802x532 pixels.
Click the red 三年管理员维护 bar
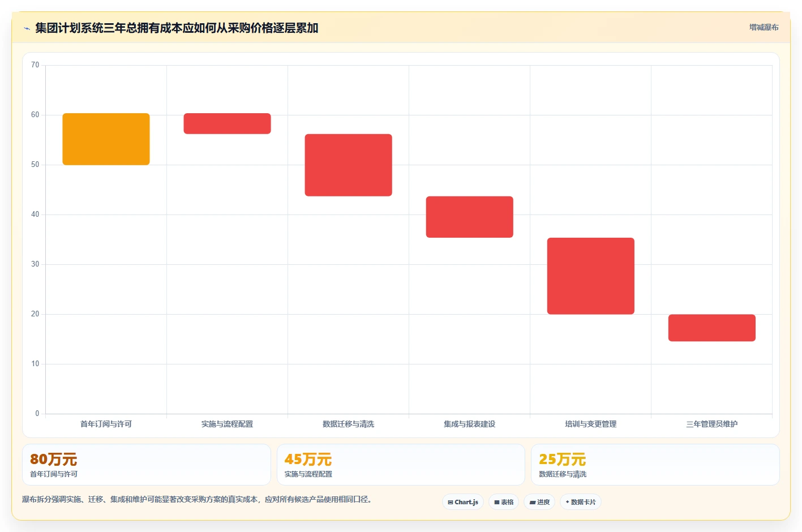click(x=711, y=328)
